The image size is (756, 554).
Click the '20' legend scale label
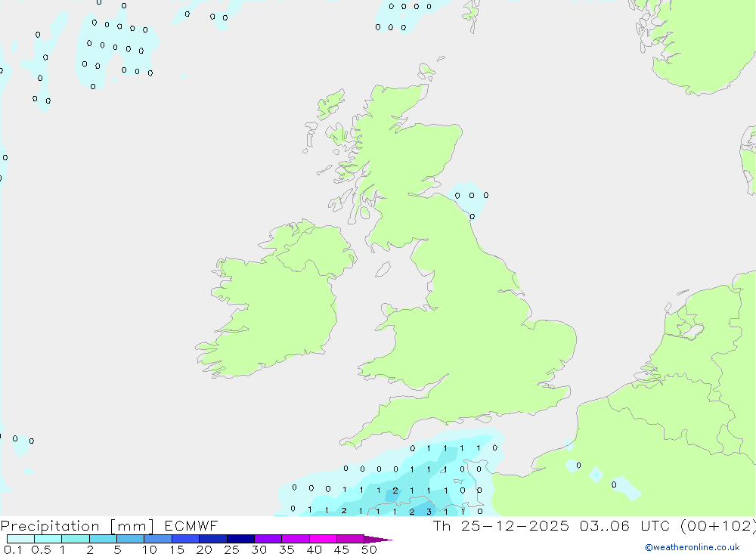click(204, 549)
